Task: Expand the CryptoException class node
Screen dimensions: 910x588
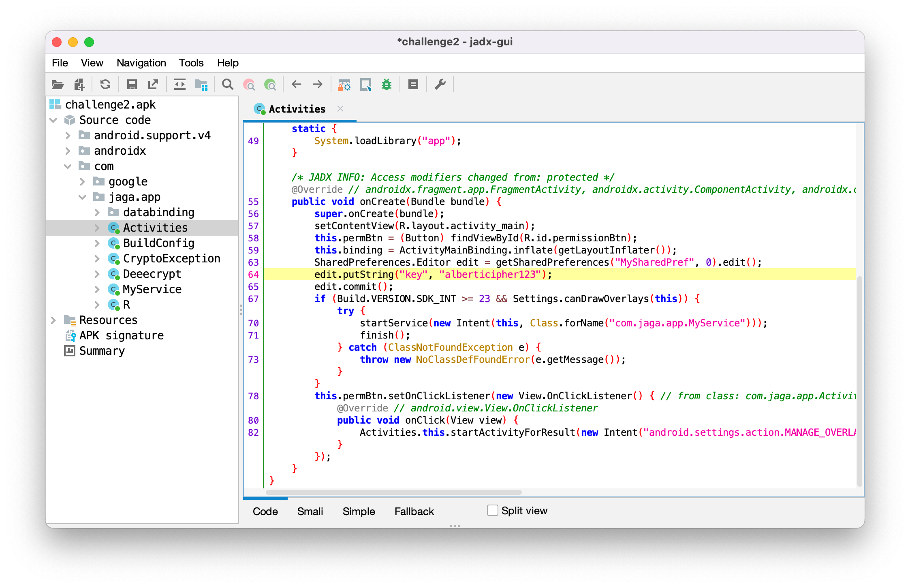Action: point(97,259)
